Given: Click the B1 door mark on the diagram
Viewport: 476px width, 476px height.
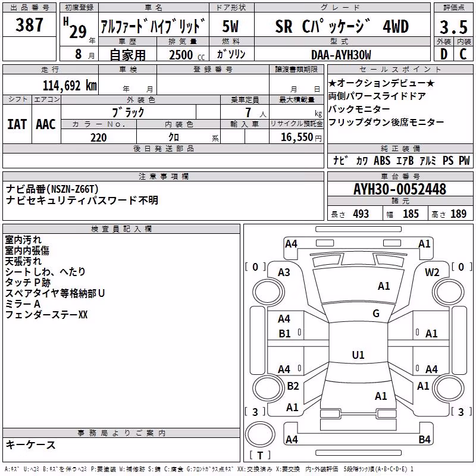Looking at the screenshot, I should point(284,334).
